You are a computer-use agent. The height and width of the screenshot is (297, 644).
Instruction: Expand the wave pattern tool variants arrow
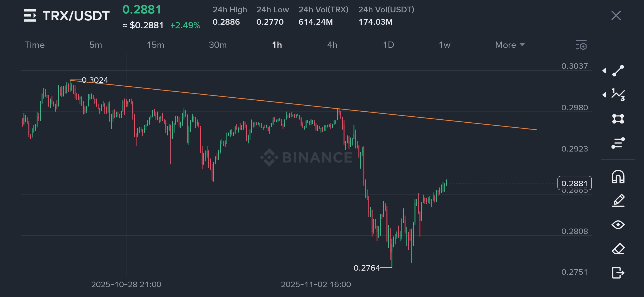tap(604, 95)
